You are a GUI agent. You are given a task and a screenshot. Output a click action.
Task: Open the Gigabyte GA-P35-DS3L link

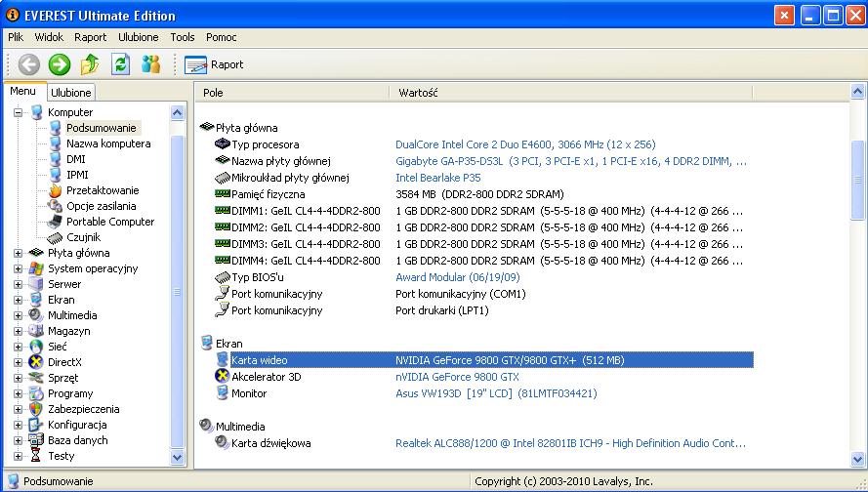(571, 161)
